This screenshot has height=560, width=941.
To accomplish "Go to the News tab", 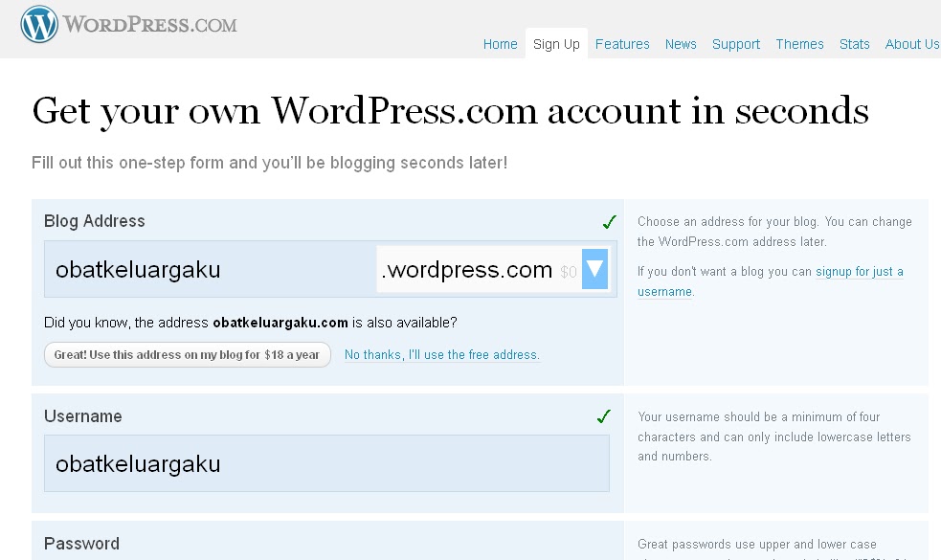I will [681, 44].
